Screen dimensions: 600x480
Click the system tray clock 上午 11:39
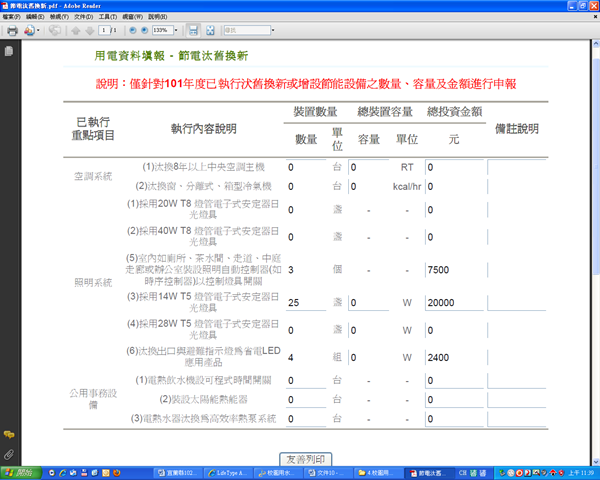point(581,473)
